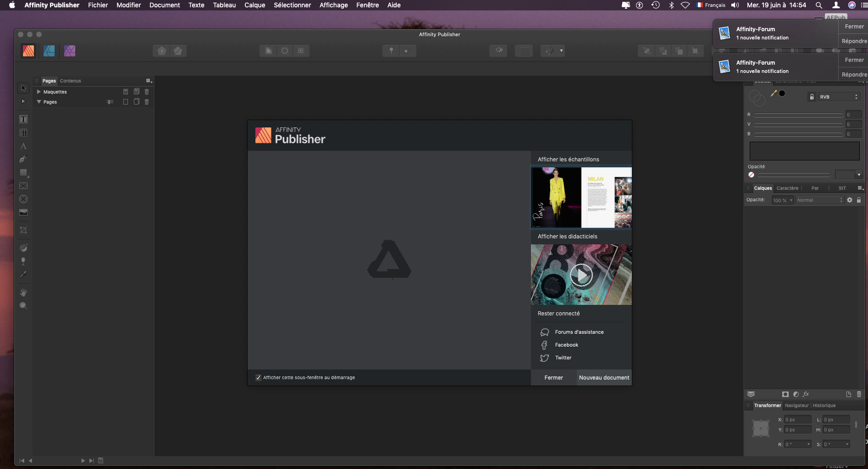Open the fashion samples thumbnail
Screen dimensions: 868x469
[581, 198]
